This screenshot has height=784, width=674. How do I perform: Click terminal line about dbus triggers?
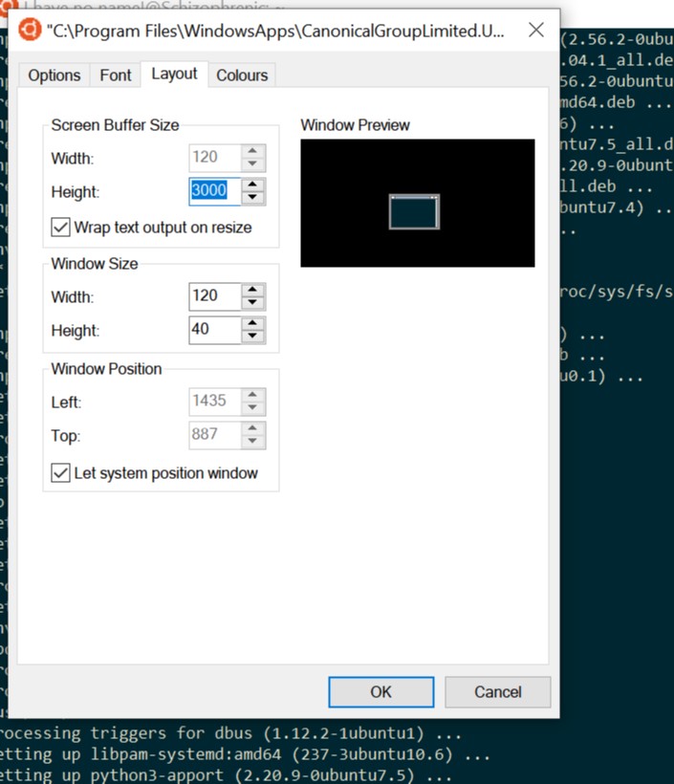point(230,733)
